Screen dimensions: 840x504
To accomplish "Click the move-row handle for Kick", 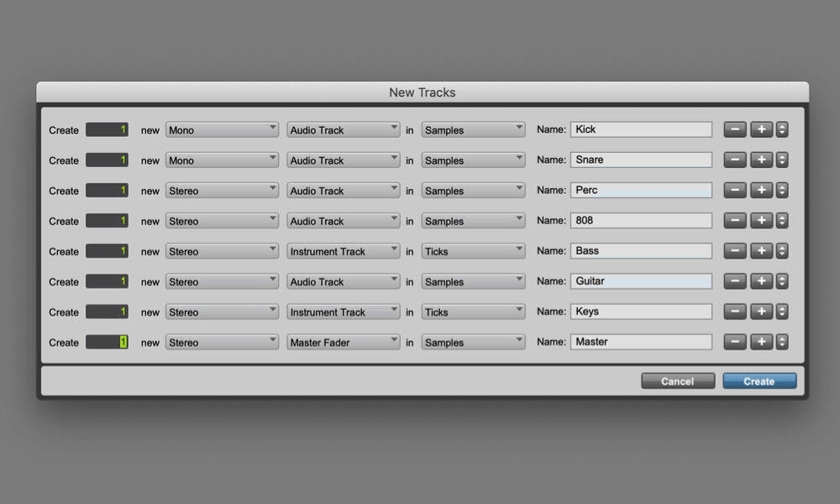I will pyautogui.click(x=782, y=129).
